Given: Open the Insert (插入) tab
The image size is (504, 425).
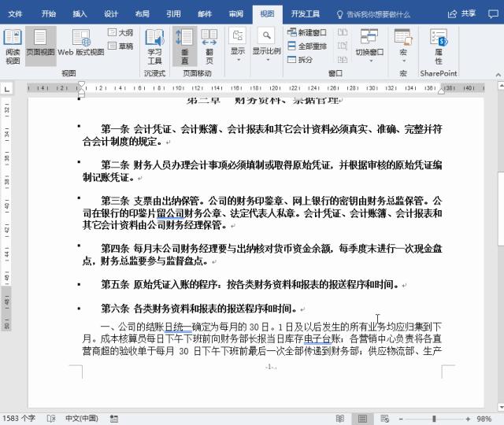Looking at the screenshot, I should (x=80, y=14).
